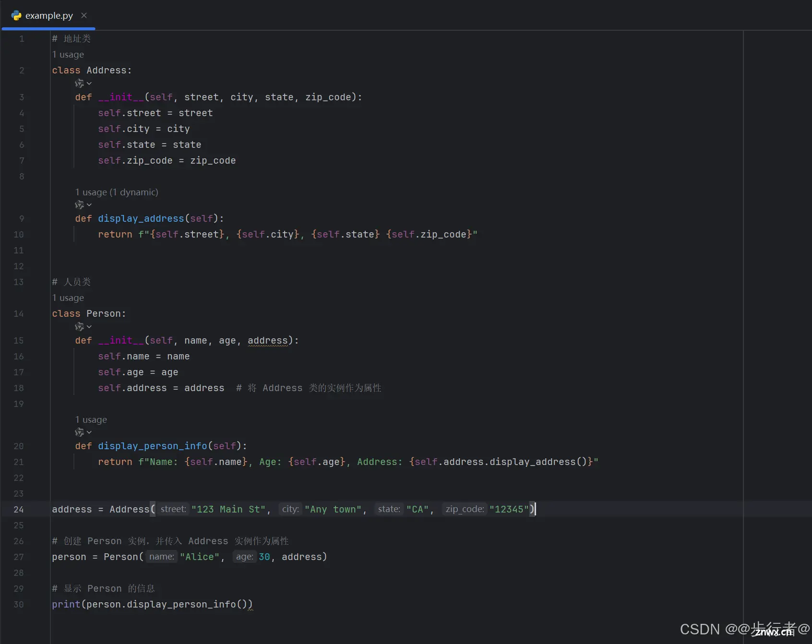Viewport: 812px width, 644px height.
Task: Click the 'name:' parameter hint
Action: [x=162, y=557]
